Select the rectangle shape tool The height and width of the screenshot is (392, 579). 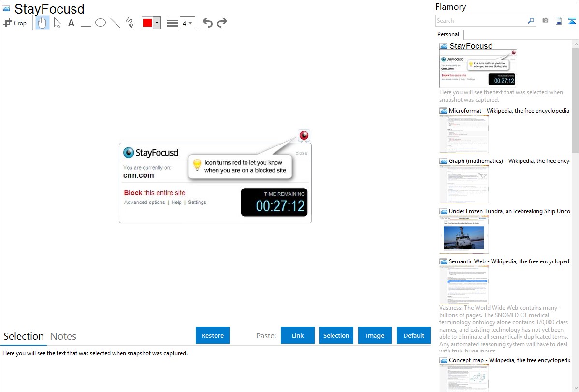[86, 23]
